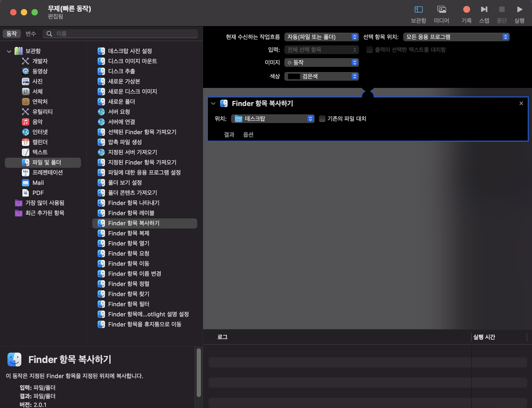Open the 옵션 tab in the action
This screenshot has width=532, height=408.
(x=248, y=135)
